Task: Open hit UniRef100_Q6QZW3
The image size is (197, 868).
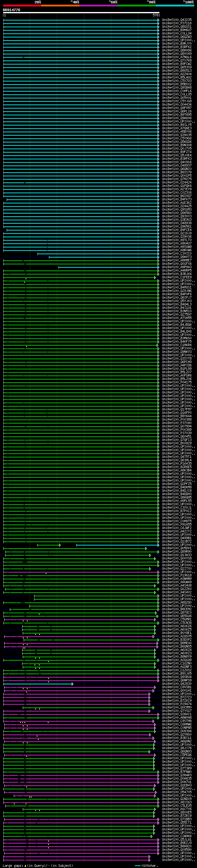Action: [177, 37]
